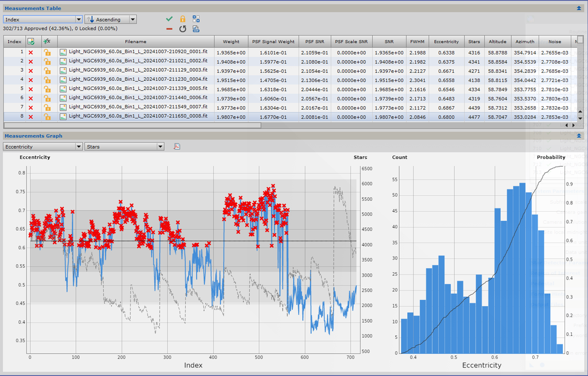Click file icon for frame 0008.fit
The width and height of the screenshot is (588, 376).
63,117
